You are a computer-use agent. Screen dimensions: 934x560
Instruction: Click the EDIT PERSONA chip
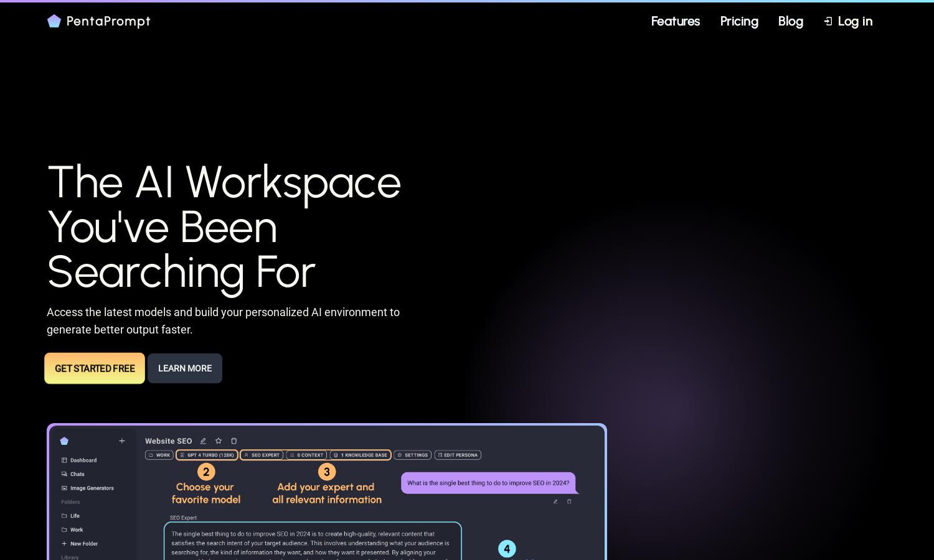click(x=458, y=455)
